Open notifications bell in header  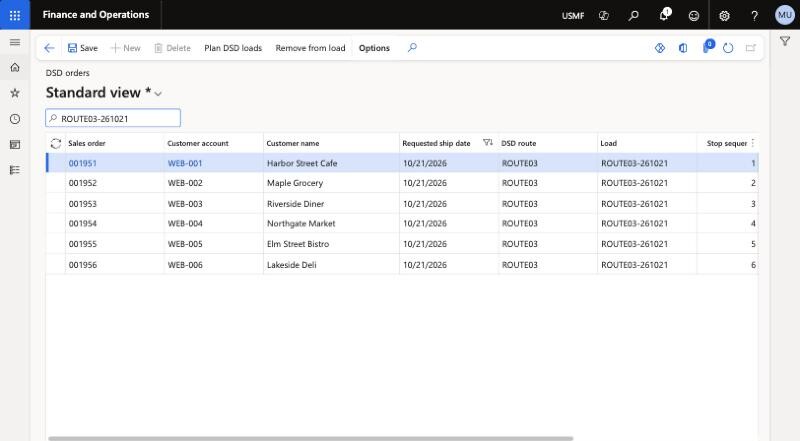[x=664, y=15]
